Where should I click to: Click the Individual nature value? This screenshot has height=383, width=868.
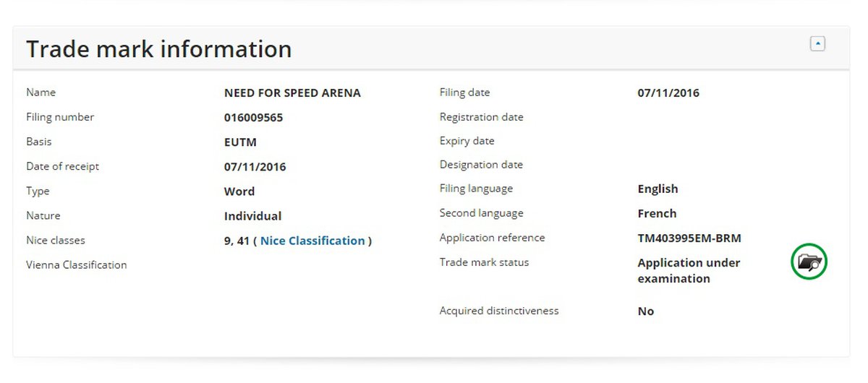pyautogui.click(x=252, y=216)
